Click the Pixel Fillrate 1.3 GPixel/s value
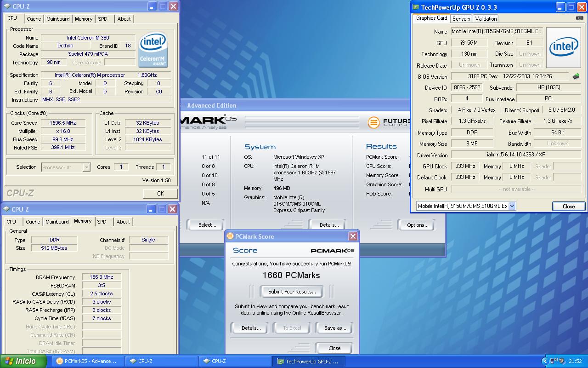588x368 pixels. click(x=472, y=121)
